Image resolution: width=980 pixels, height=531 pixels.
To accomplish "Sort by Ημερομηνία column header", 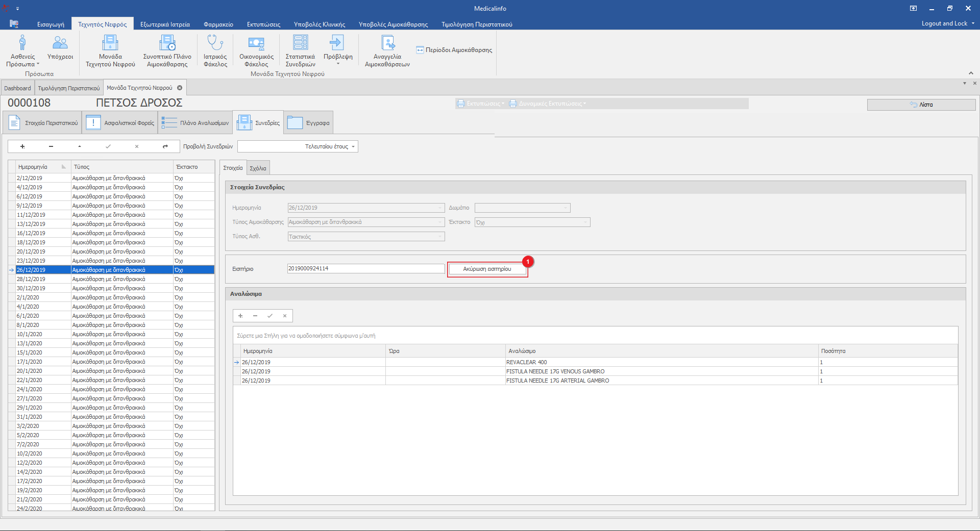I will pos(33,167).
